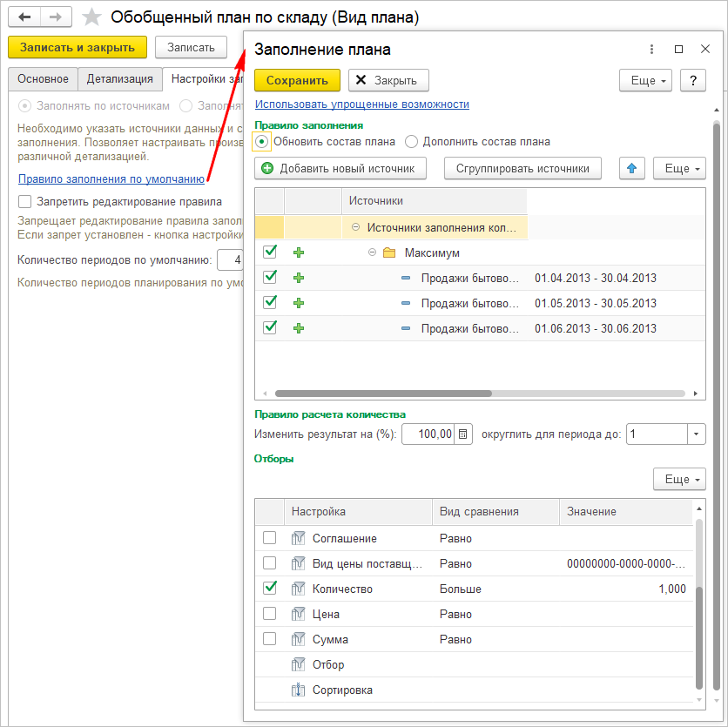Click the question mark help button
Screen dimensions: 728x727
(x=692, y=80)
